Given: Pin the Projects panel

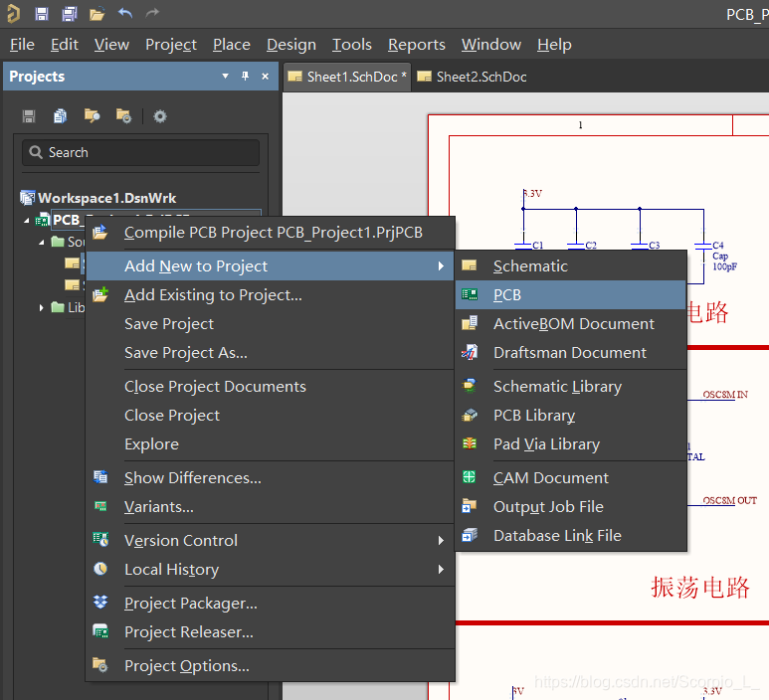Looking at the screenshot, I should tap(246, 77).
